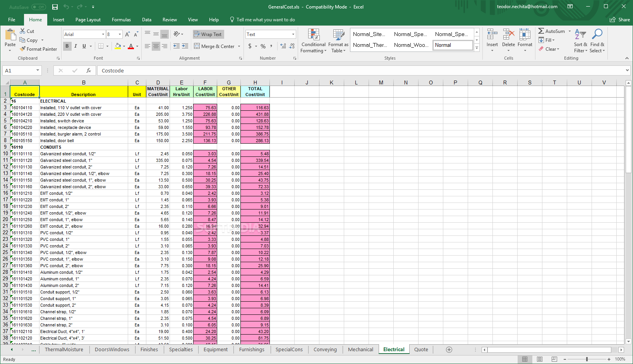This screenshot has width=633, height=364.
Task: Toggle Bold formatting
Action: [x=67, y=46]
